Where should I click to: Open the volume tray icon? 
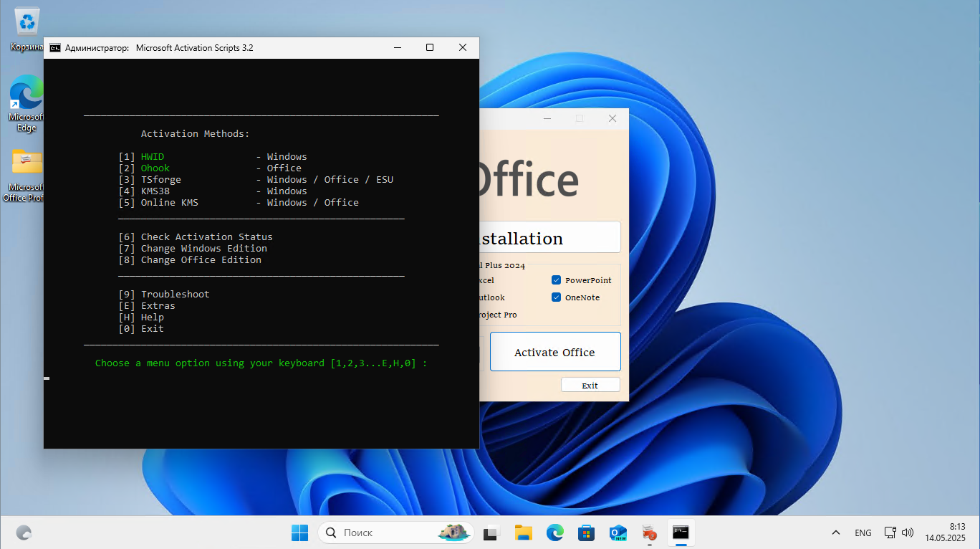[908, 533]
